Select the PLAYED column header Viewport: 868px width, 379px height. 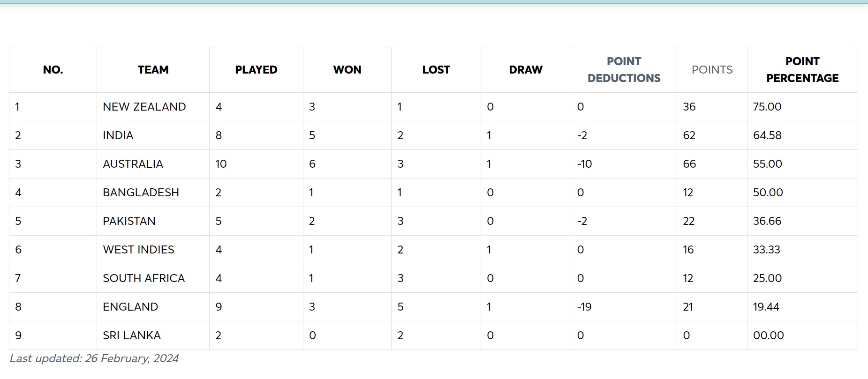tap(256, 70)
